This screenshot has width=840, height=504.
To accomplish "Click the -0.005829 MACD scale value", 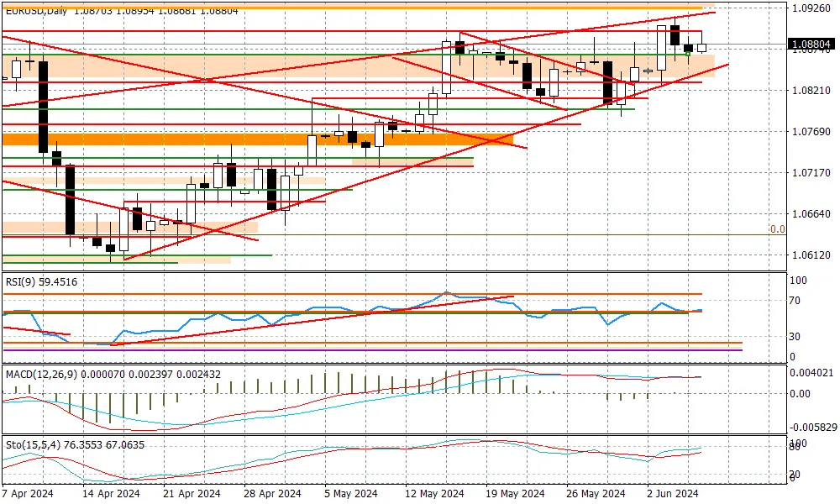I will (x=812, y=427).
